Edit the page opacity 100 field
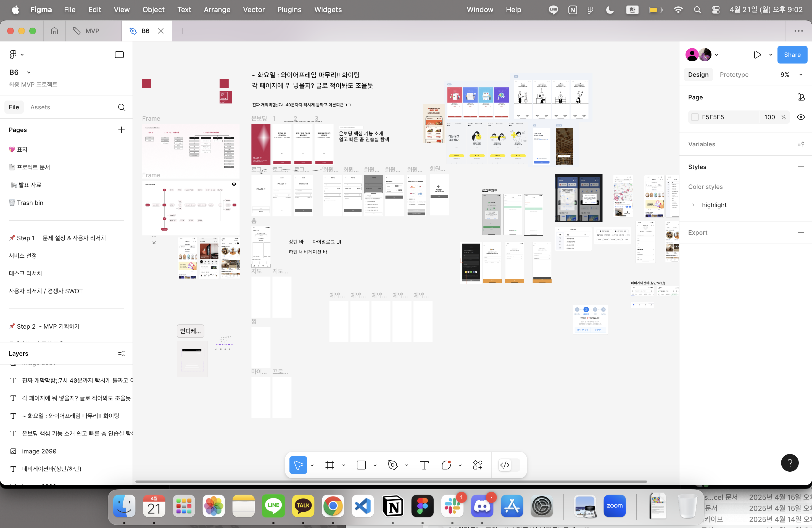812x528 pixels. click(769, 117)
